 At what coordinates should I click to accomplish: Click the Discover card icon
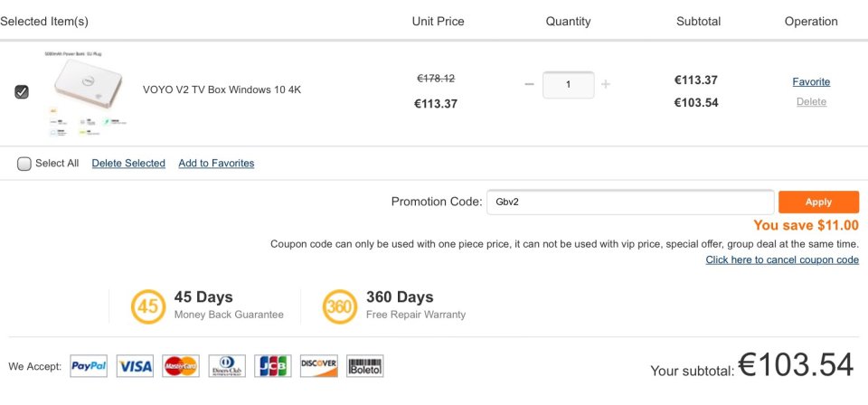coord(319,366)
